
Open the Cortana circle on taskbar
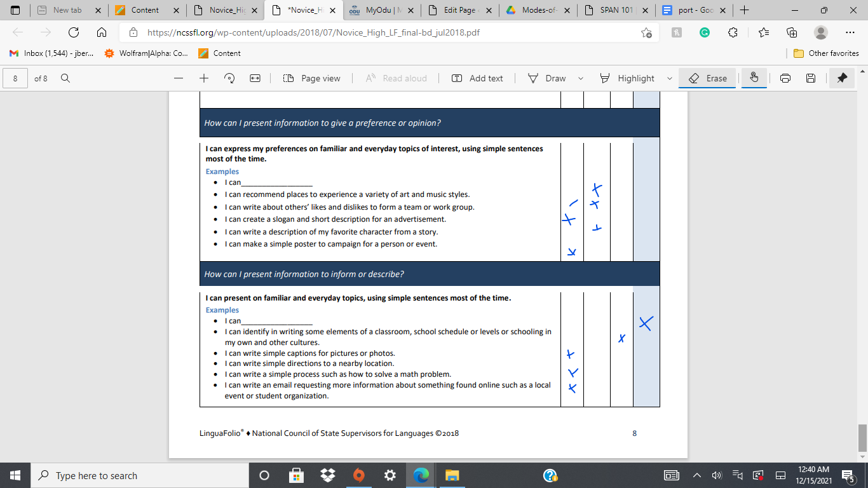click(264, 475)
